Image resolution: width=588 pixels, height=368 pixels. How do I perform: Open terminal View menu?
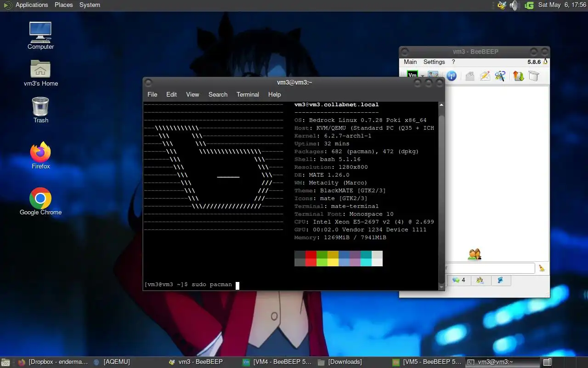click(x=192, y=94)
